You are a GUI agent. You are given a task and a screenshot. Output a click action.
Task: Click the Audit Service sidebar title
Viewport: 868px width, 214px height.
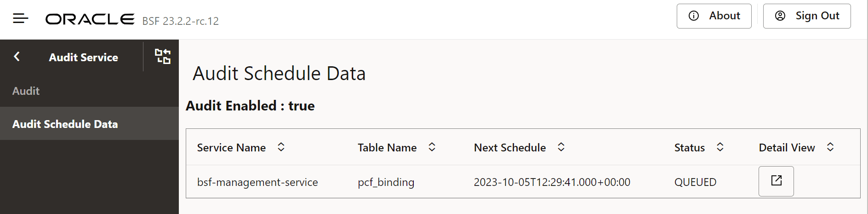tap(84, 58)
